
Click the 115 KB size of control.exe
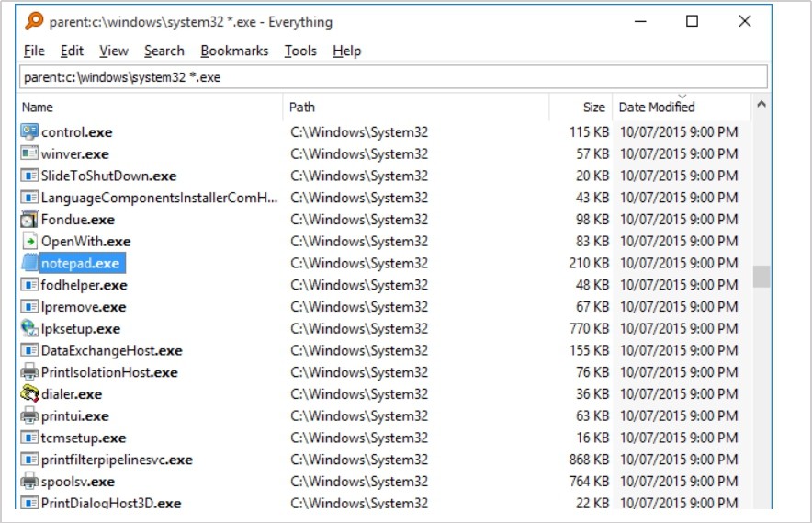coord(589,131)
